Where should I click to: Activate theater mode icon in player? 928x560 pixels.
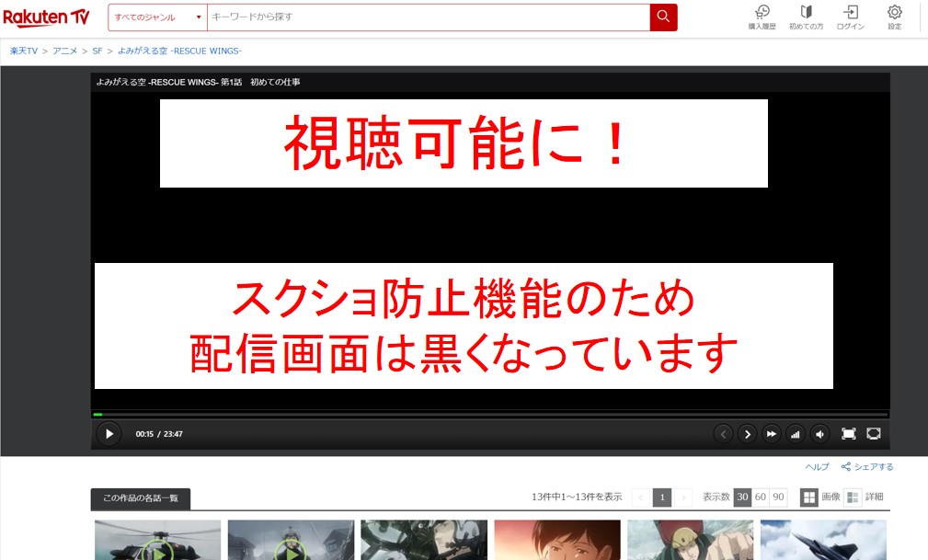pos(872,433)
